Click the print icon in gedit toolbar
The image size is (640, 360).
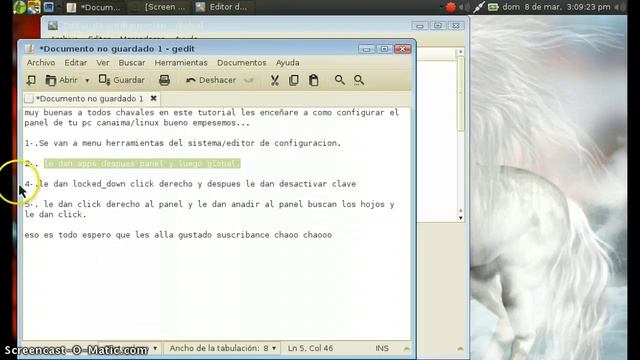pyautogui.click(x=164, y=80)
